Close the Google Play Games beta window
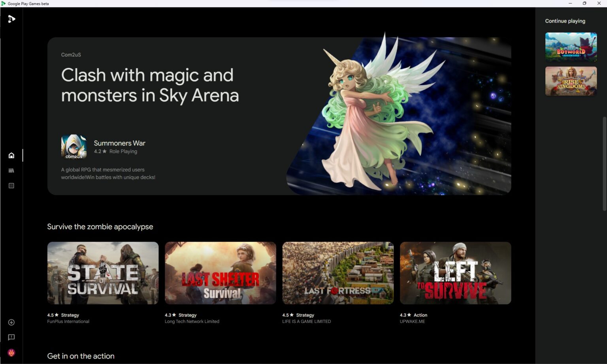607x364 pixels. [599, 3]
